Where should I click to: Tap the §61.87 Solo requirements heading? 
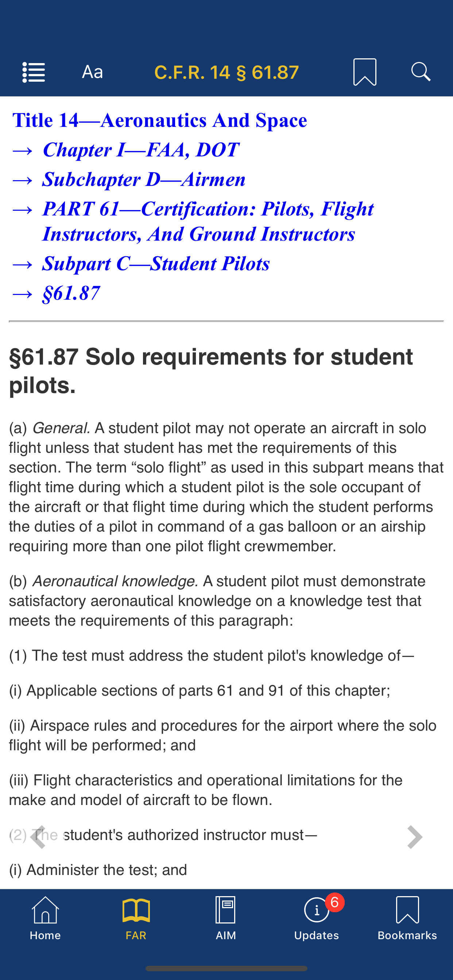(x=210, y=371)
